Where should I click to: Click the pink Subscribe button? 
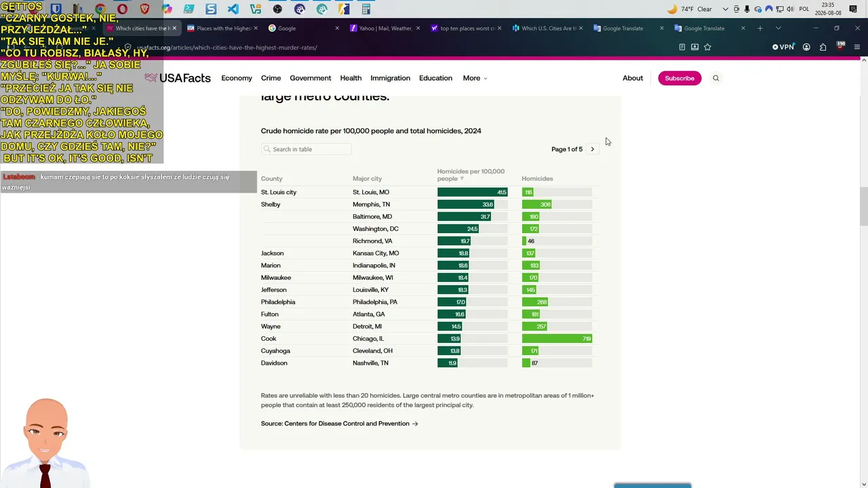[679, 78]
